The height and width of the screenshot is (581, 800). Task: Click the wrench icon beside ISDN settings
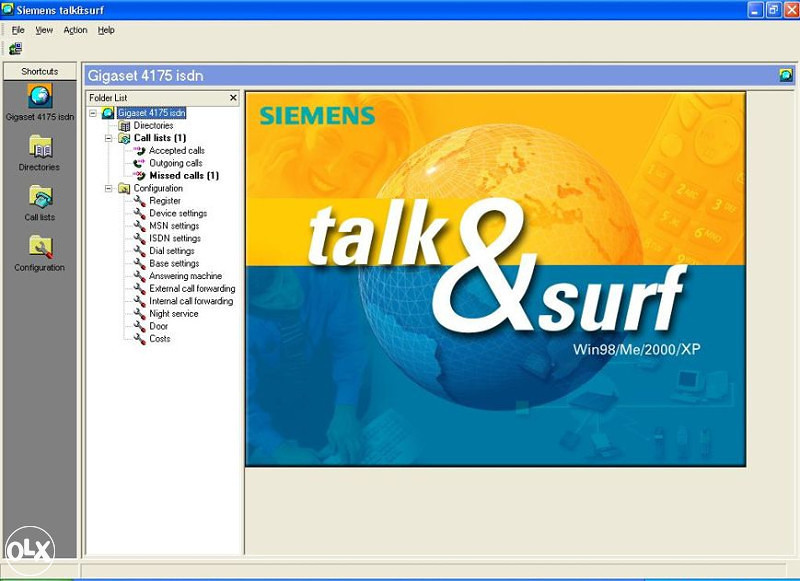pos(139,238)
